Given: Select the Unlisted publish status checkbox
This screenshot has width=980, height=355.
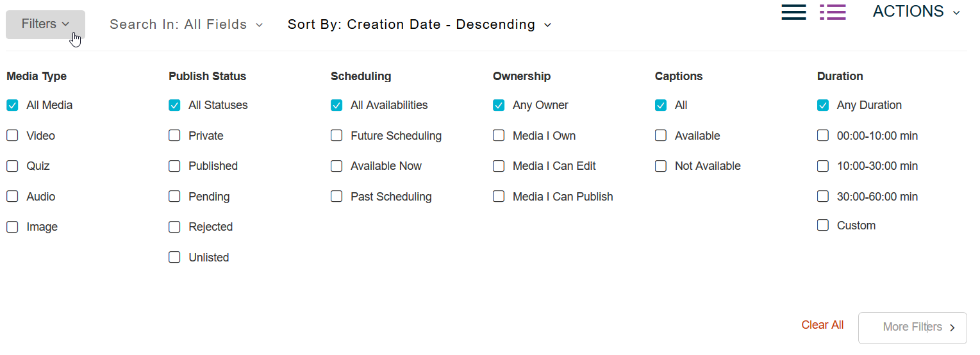Looking at the screenshot, I should pyautogui.click(x=174, y=257).
